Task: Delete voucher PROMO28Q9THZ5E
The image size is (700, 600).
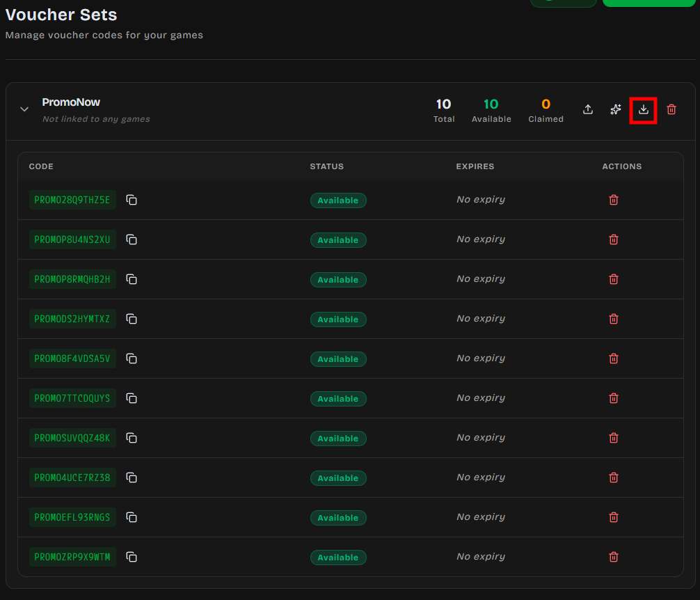Action: (x=614, y=200)
